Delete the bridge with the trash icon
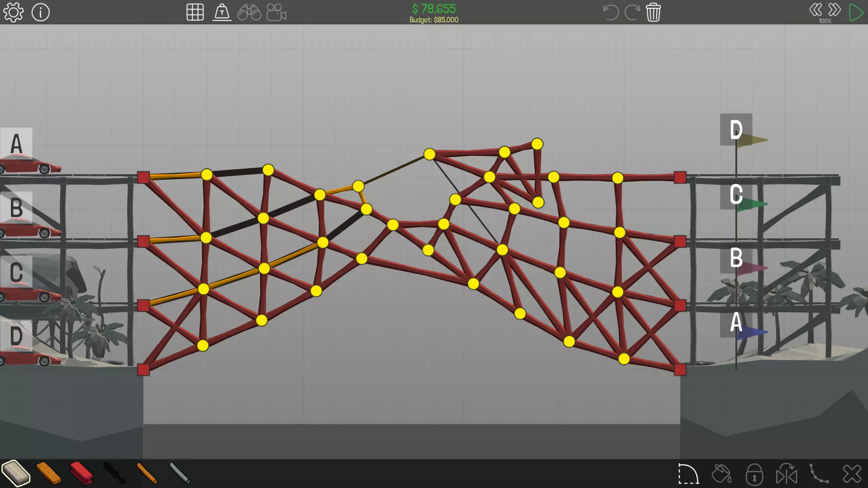 [653, 12]
